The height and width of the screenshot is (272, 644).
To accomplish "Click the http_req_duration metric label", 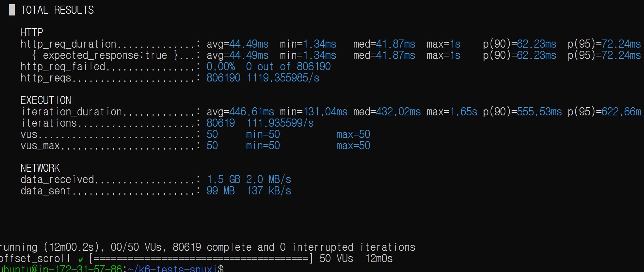I will [68, 44].
